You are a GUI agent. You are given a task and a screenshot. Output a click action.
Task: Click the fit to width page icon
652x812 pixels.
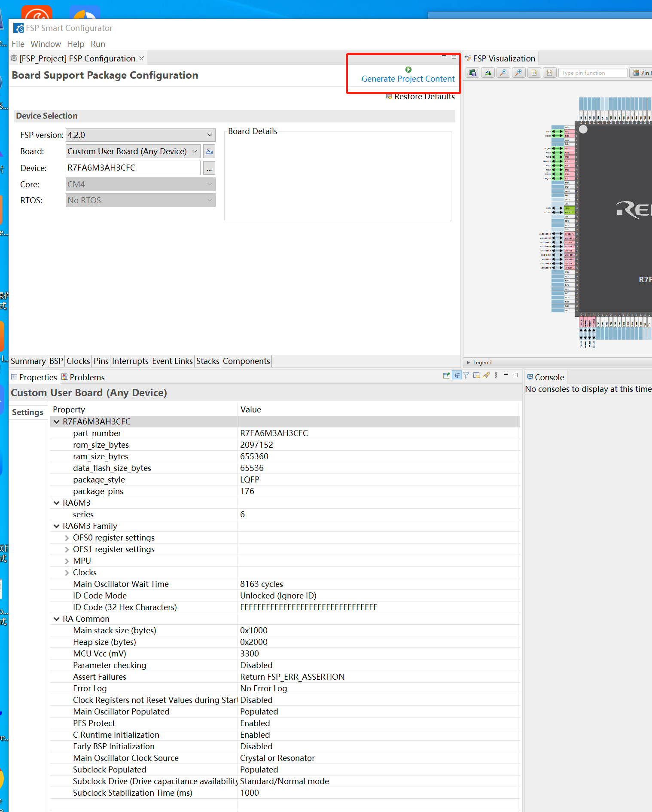click(x=549, y=73)
